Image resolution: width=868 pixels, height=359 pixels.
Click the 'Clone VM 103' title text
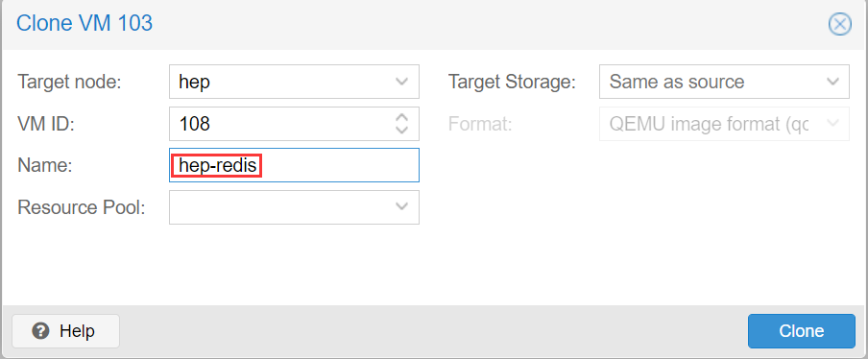[x=84, y=24]
